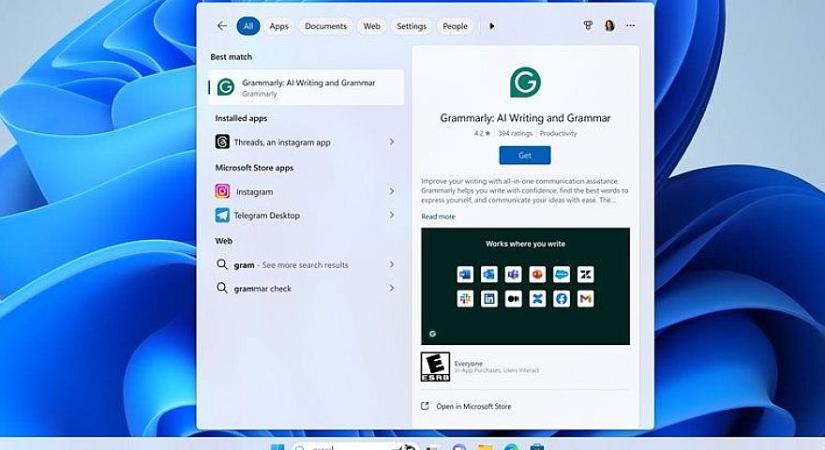This screenshot has width=825, height=450.
Task: Expand 'grammar check' result chevron
Action: [x=391, y=288]
